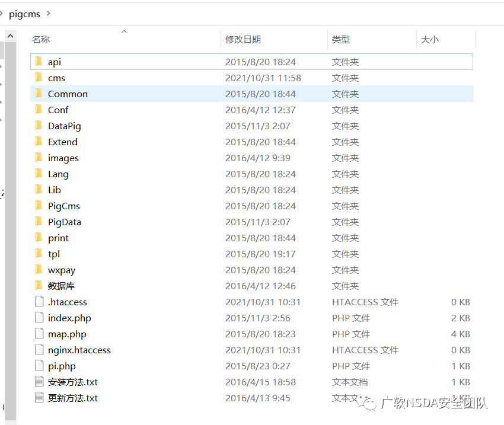The width and height of the screenshot is (504, 425).
Task: Select the pi.php file name
Action: coord(62,366)
